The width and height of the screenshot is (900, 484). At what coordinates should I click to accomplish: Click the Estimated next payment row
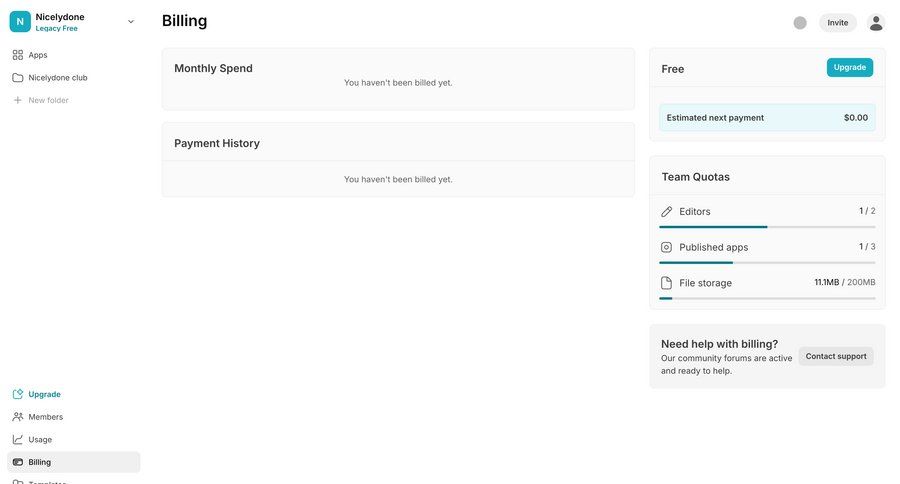coord(767,117)
